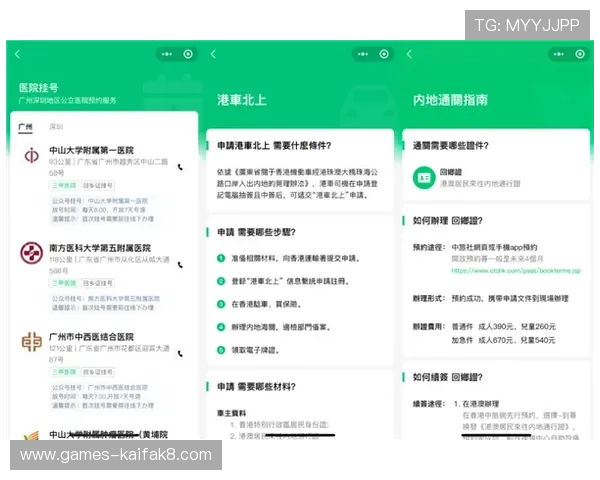
Task: Click 1. 在港澳辦理 renewal option
Action: [x=476, y=404]
